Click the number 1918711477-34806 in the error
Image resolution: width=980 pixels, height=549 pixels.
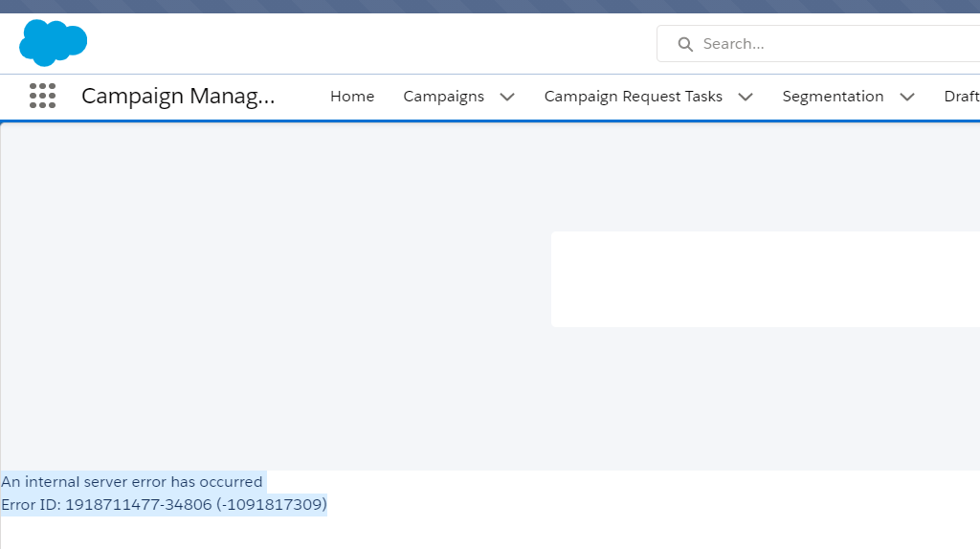coord(138,504)
